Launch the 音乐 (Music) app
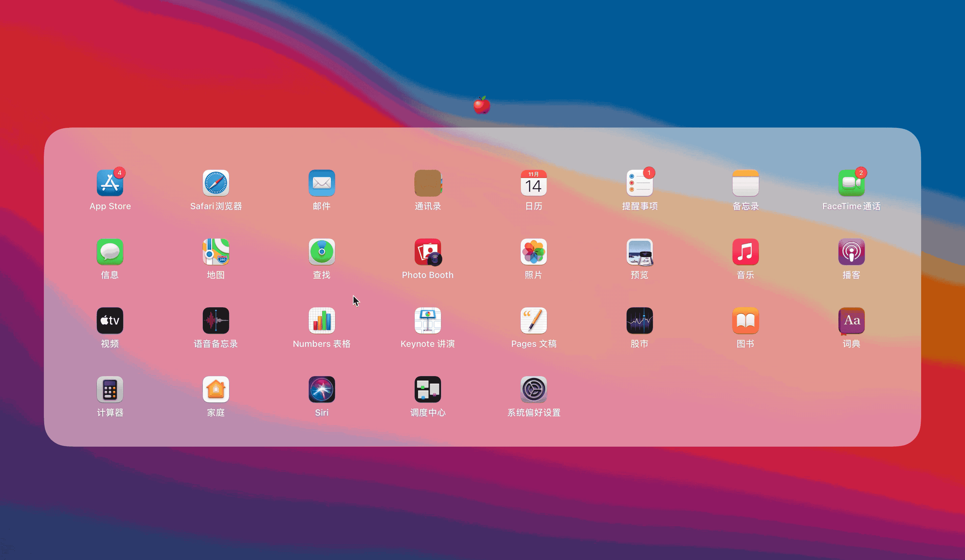 [x=746, y=252]
